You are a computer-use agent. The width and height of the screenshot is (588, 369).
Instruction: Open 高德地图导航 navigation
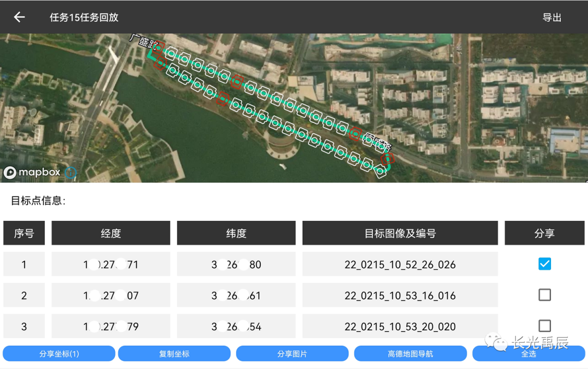[411, 354]
